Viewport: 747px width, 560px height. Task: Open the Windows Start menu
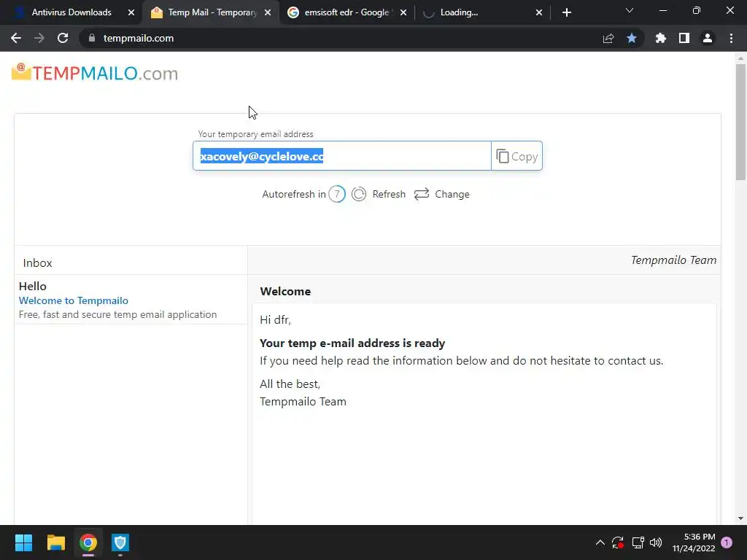(23, 542)
